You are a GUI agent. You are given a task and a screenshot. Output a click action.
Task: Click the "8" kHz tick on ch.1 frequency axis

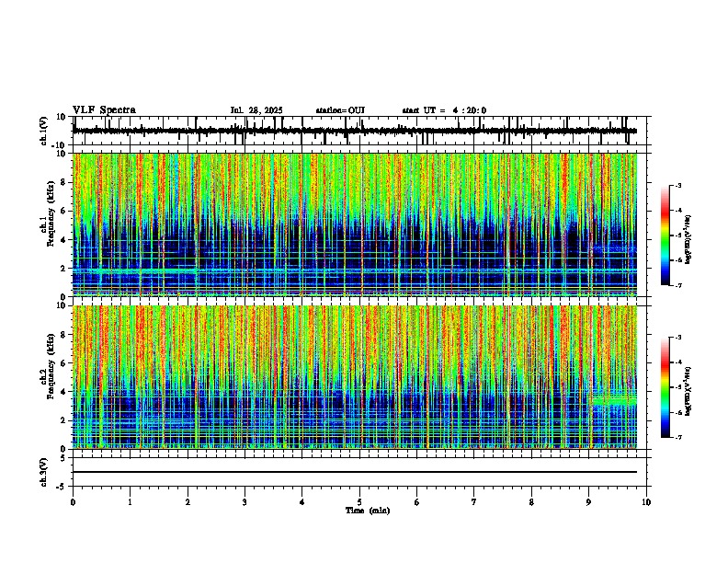64,182
